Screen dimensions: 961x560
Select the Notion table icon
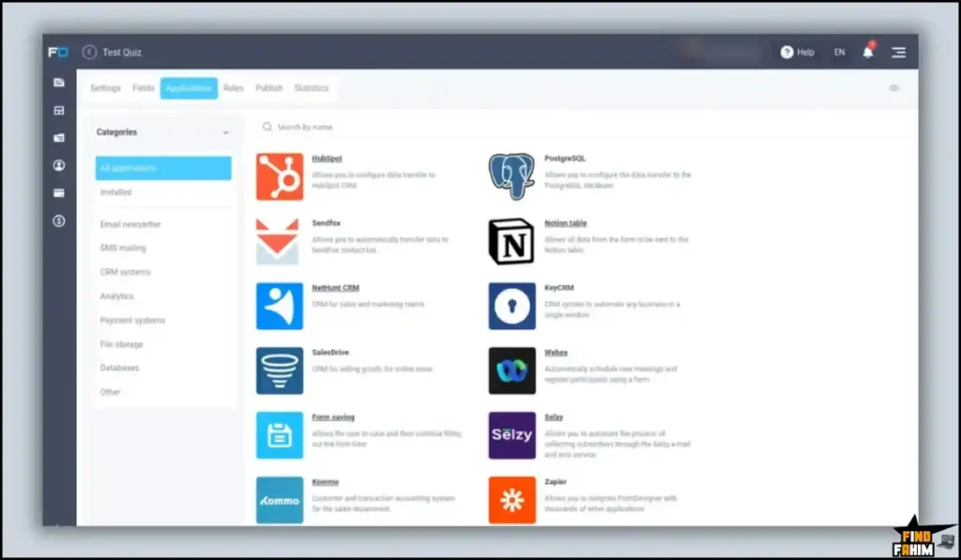[511, 241]
